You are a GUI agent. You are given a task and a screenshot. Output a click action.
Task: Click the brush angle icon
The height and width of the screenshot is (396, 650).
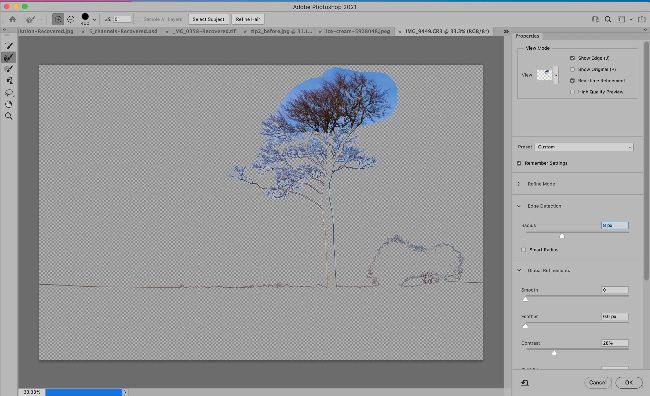107,19
